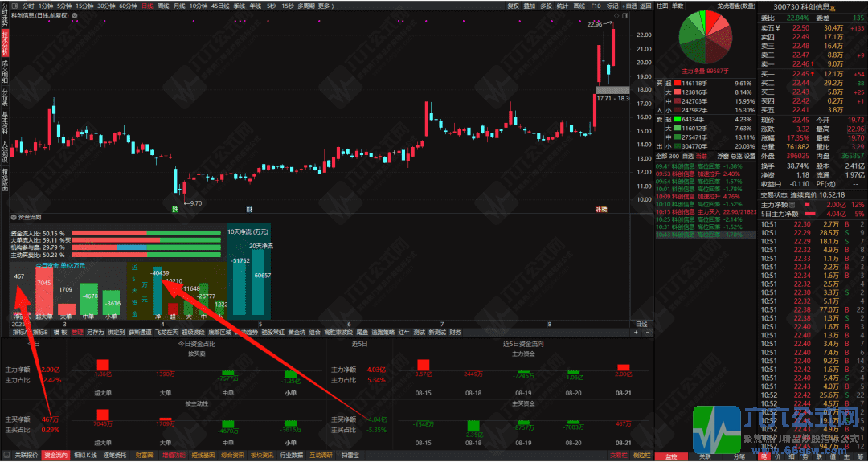
Task: Switch to the 财富圈 bottom tab
Action: pyautogui.click(x=144, y=456)
